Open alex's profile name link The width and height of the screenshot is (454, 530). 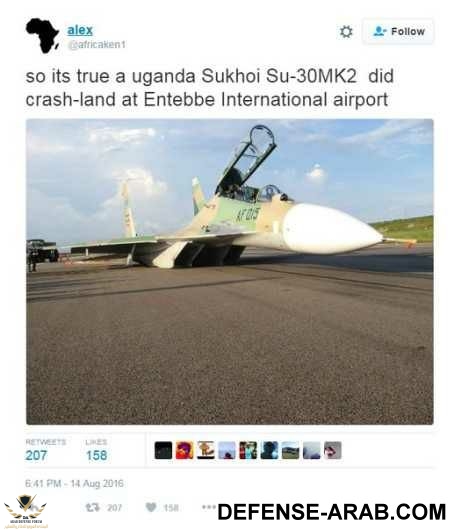click(80, 30)
